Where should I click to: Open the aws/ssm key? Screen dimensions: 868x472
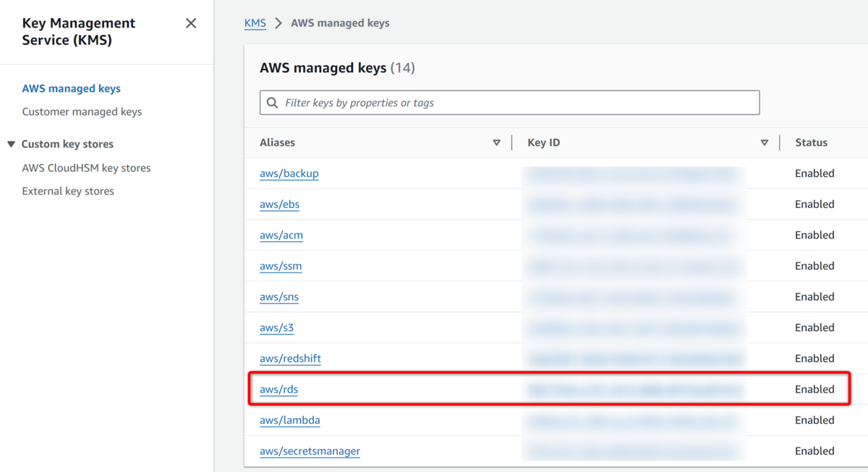[281, 266]
